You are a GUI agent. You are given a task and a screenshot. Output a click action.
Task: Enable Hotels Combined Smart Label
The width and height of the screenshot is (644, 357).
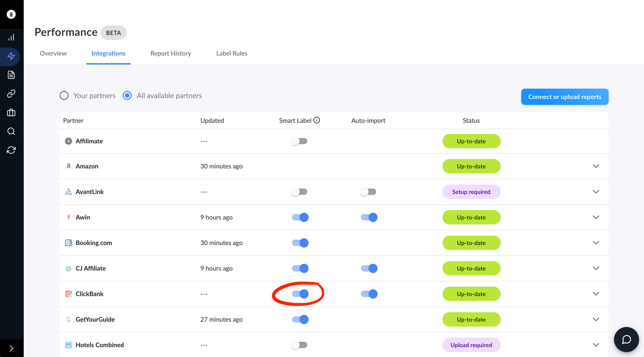[299, 345]
